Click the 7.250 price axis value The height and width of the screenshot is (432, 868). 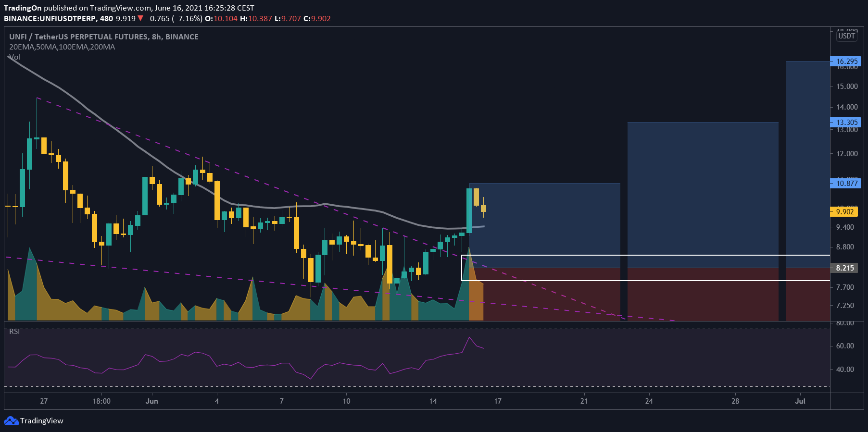845,306
